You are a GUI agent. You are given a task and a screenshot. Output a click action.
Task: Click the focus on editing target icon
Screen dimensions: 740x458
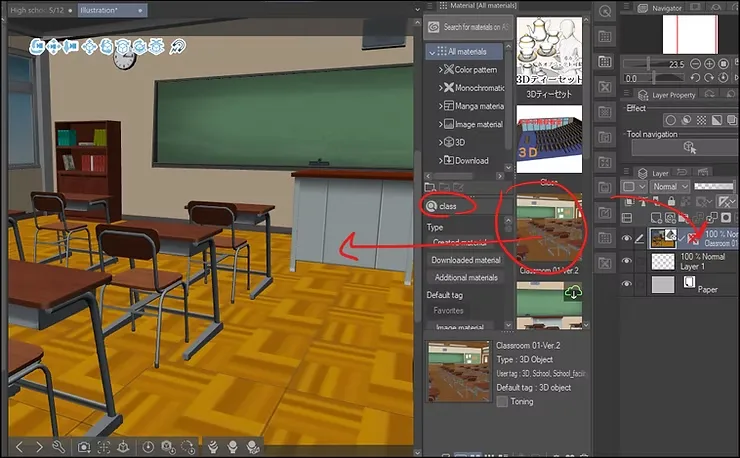(x=103, y=447)
